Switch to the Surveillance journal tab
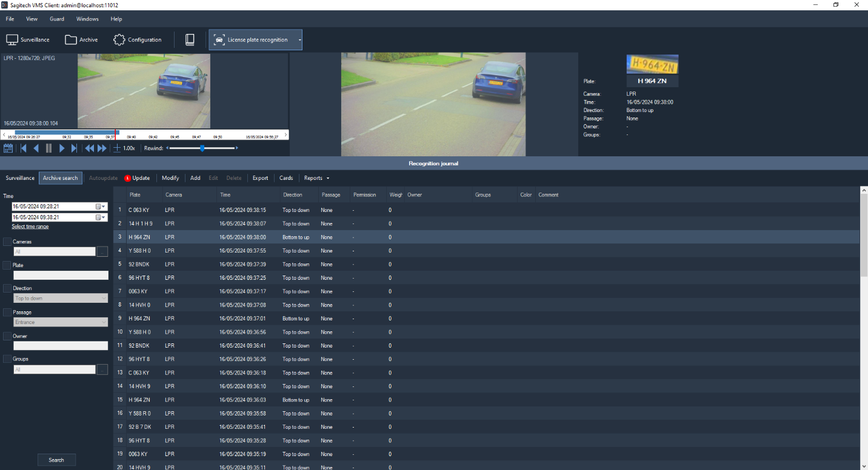Screen dimensions: 868x470 click(20, 178)
